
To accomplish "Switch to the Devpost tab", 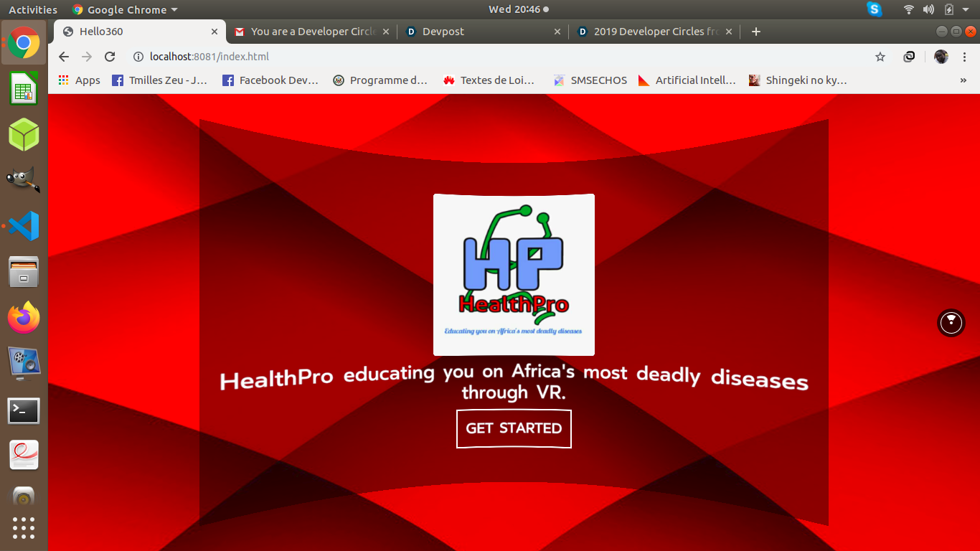I will 482,32.
